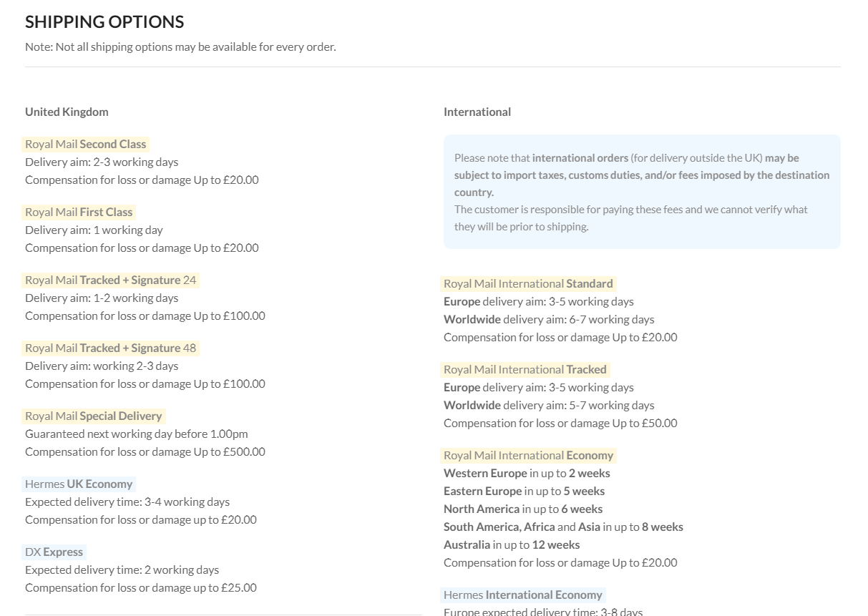868x616 pixels.
Task: Click the SHIPPING OPTIONS heading
Action: coord(104,22)
